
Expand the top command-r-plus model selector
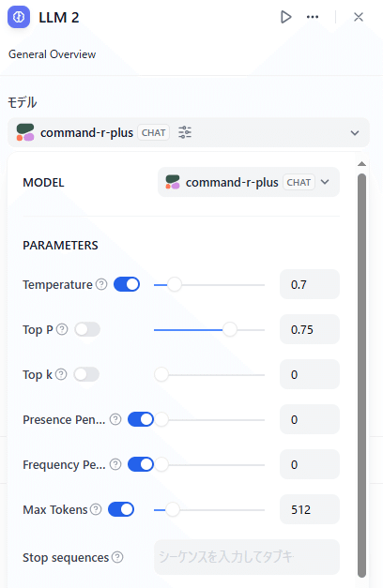(x=189, y=132)
